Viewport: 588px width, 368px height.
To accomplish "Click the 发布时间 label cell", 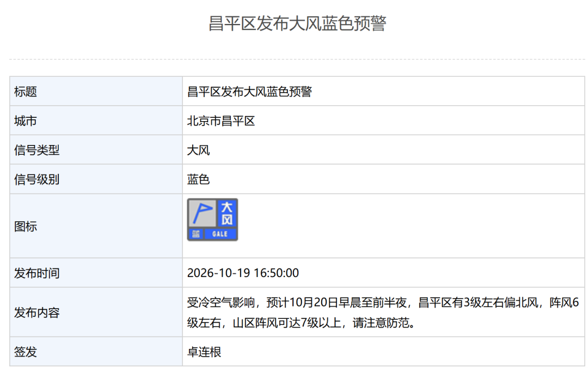I will [x=96, y=273].
